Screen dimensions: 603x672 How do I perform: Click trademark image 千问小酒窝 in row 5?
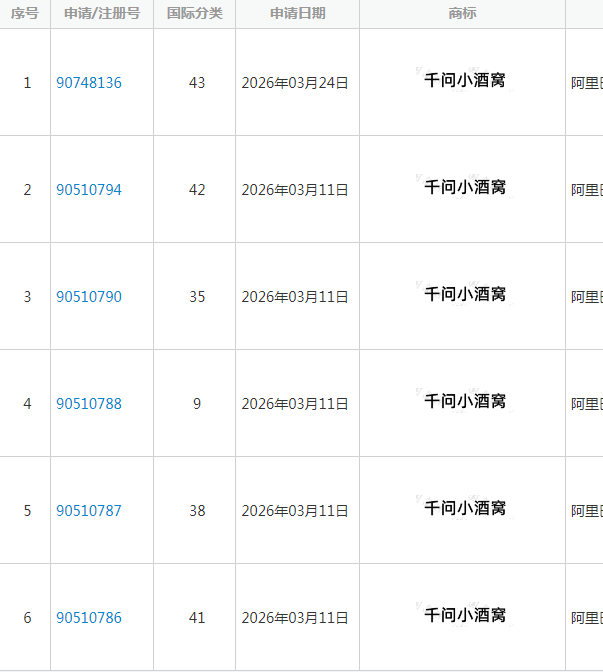pos(465,508)
